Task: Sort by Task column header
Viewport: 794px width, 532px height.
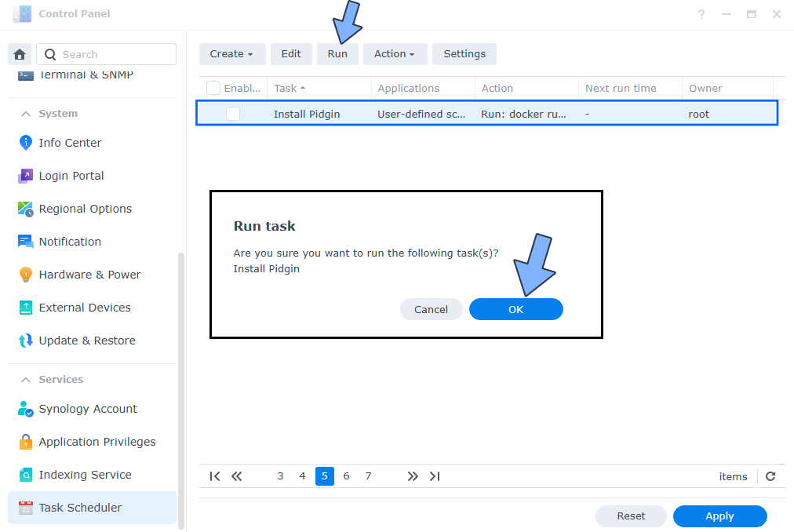Action: [319, 88]
